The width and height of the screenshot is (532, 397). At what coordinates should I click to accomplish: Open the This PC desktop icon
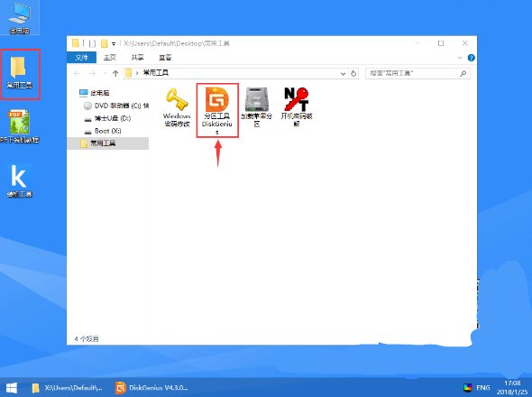(x=19, y=18)
